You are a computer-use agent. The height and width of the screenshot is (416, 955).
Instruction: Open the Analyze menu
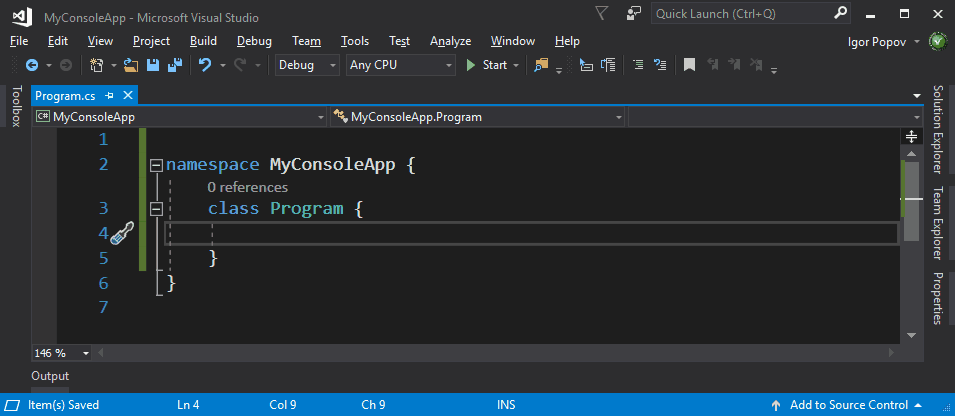point(450,41)
